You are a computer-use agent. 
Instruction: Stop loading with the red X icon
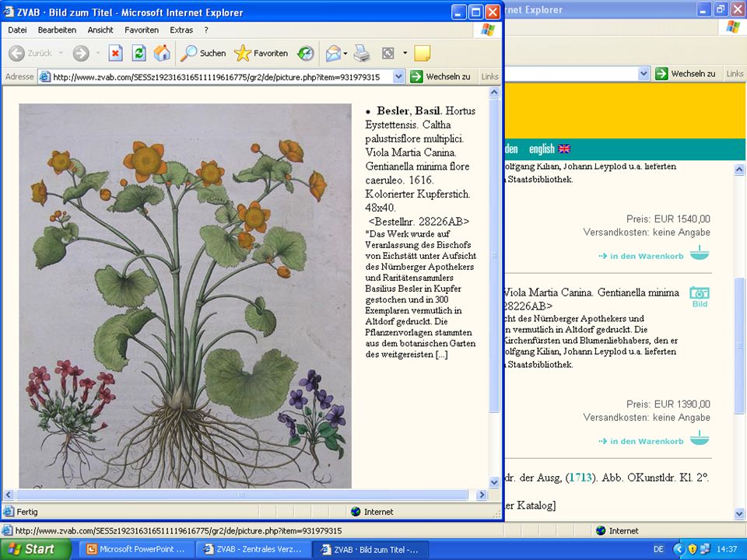(115, 53)
